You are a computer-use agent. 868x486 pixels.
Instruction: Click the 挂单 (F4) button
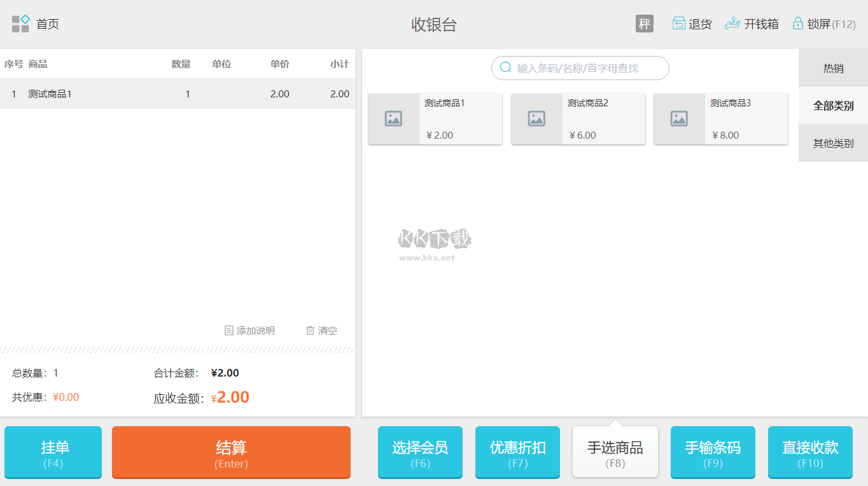53,452
